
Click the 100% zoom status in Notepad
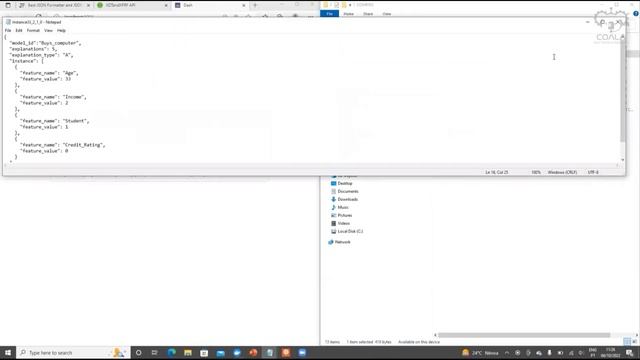pos(536,173)
